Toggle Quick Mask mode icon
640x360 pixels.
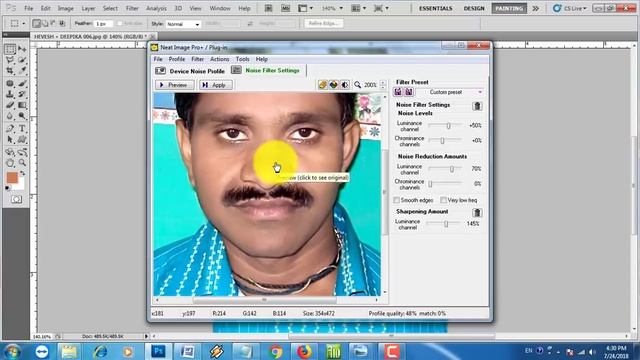(x=16, y=199)
